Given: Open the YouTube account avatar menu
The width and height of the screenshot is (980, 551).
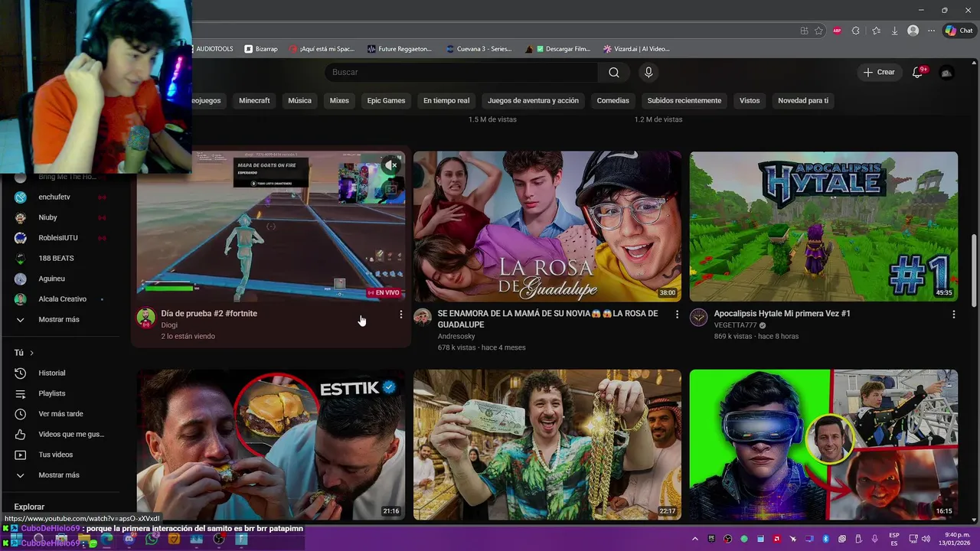Looking at the screenshot, I should pos(947,73).
